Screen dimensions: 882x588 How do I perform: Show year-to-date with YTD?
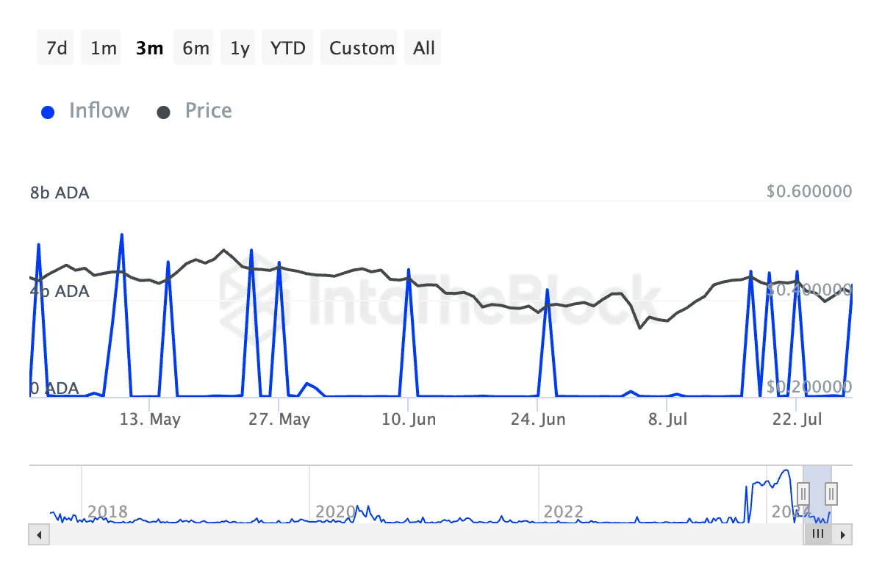point(288,49)
